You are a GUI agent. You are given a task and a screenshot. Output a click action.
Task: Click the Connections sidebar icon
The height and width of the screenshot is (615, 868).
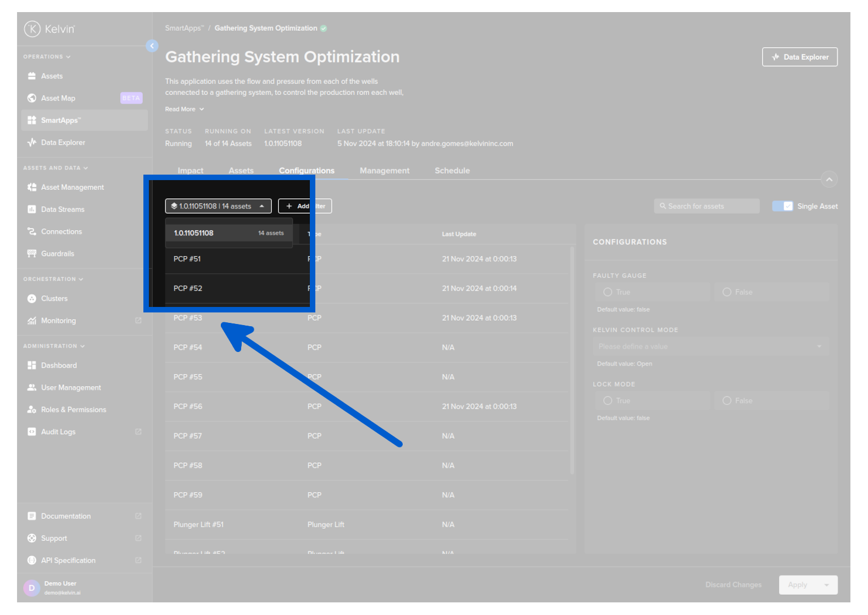pos(32,232)
